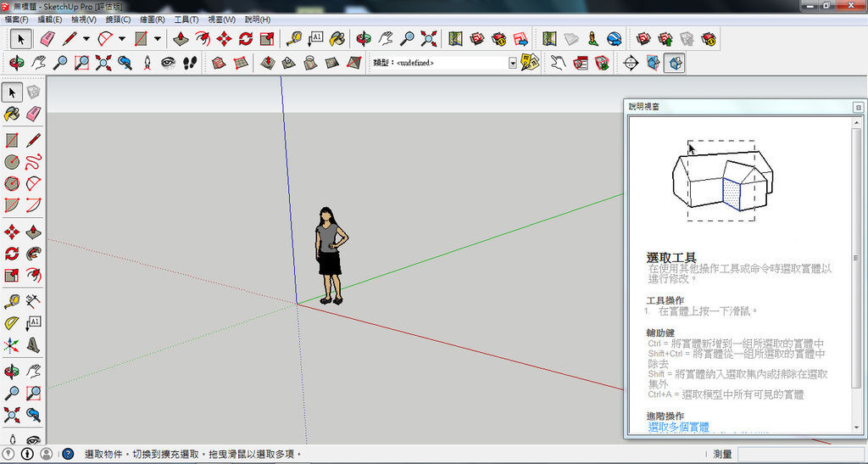The image size is (868, 464).
Task: Open the 工具(T) menu
Action: [186, 20]
